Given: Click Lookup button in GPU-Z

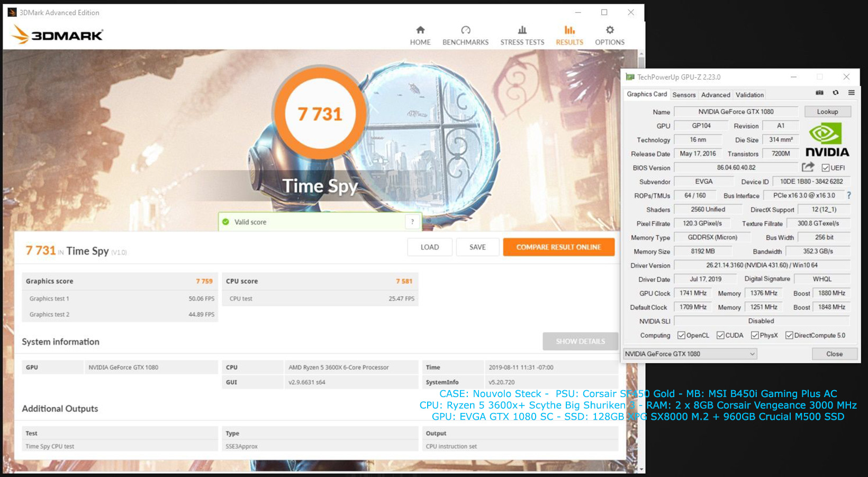Looking at the screenshot, I should tap(827, 112).
